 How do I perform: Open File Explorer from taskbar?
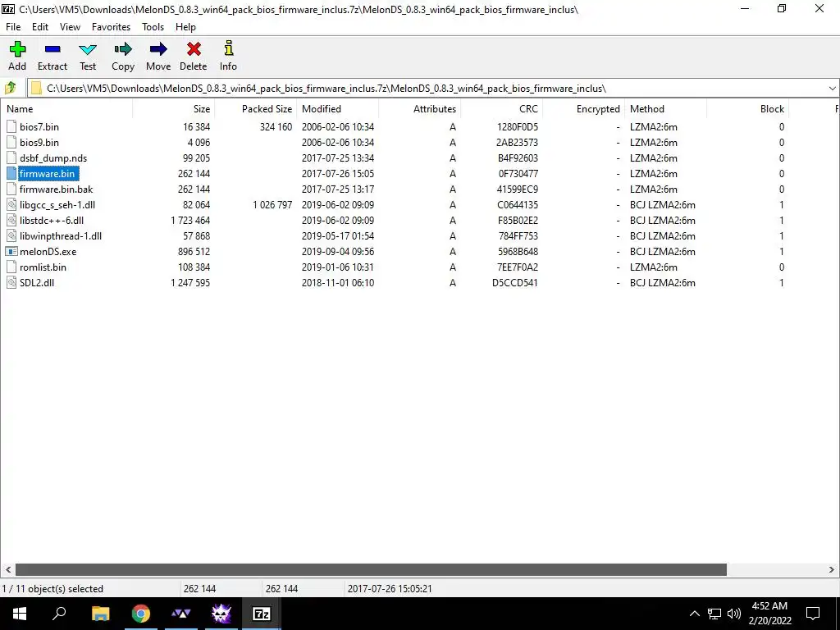tap(100, 614)
